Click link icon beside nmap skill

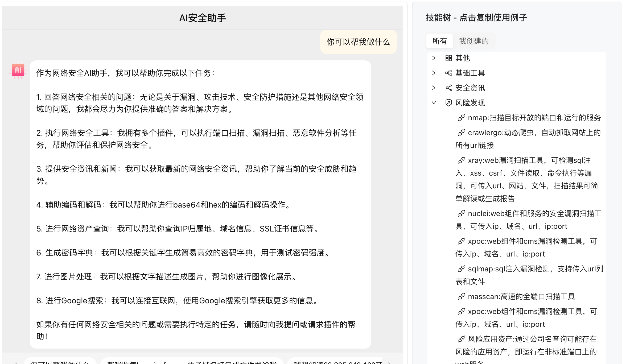461,118
